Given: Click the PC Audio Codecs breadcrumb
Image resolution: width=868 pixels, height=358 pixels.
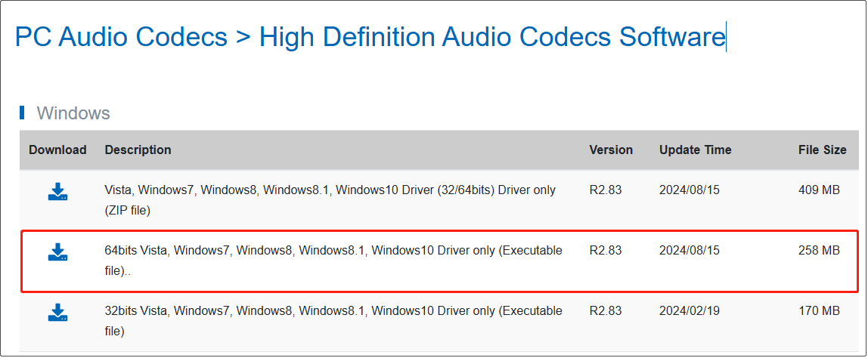Looking at the screenshot, I should coord(121,37).
